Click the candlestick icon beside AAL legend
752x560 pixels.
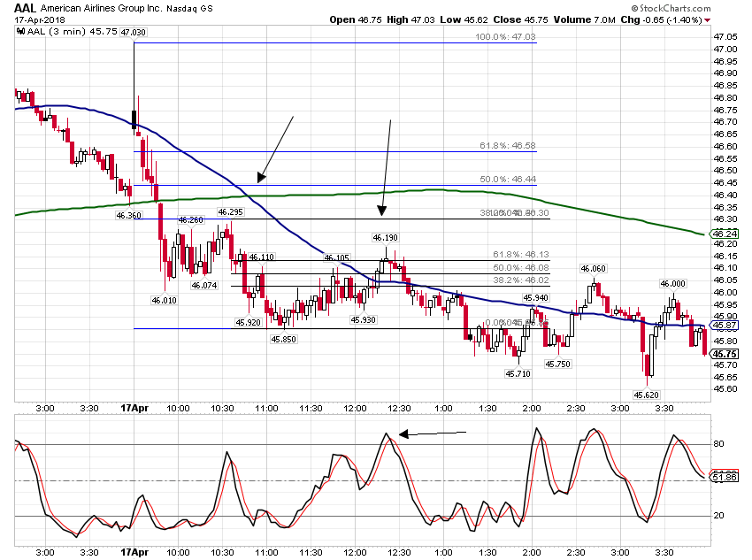coord(20,32)
